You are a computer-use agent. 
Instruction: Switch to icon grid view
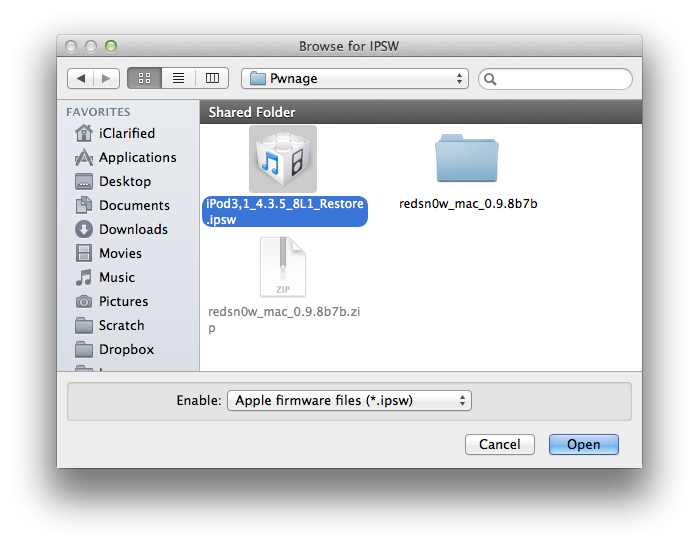[144, 78]
